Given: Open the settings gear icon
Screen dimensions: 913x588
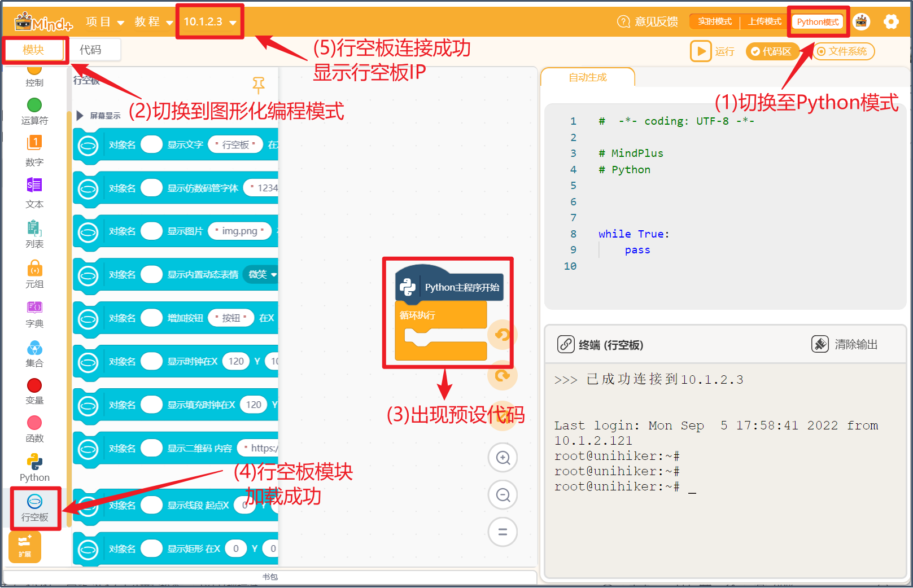Looking at the screenshot, I should point(891,21).
